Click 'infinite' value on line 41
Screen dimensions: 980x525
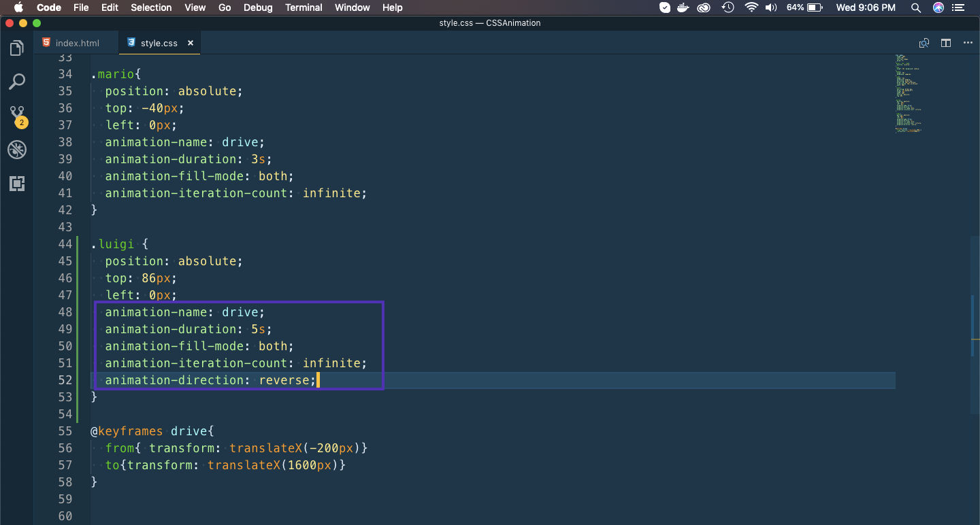tap(331, 193)
